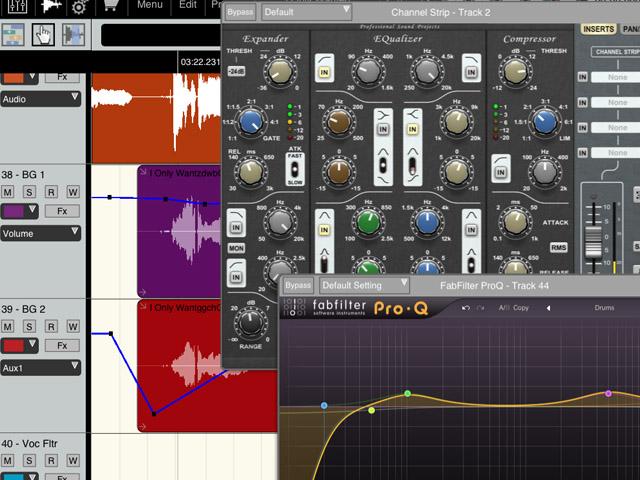Image resolution: width=640 pixels, height=480 pixels.
Task: Mute track 40 - Voc Fltr
Action: point(8,461)
